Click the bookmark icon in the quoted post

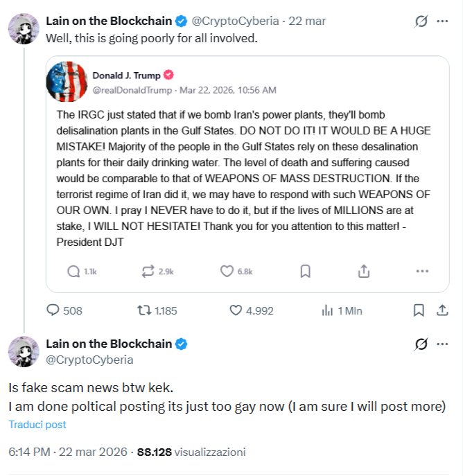(x=305, y=272)
